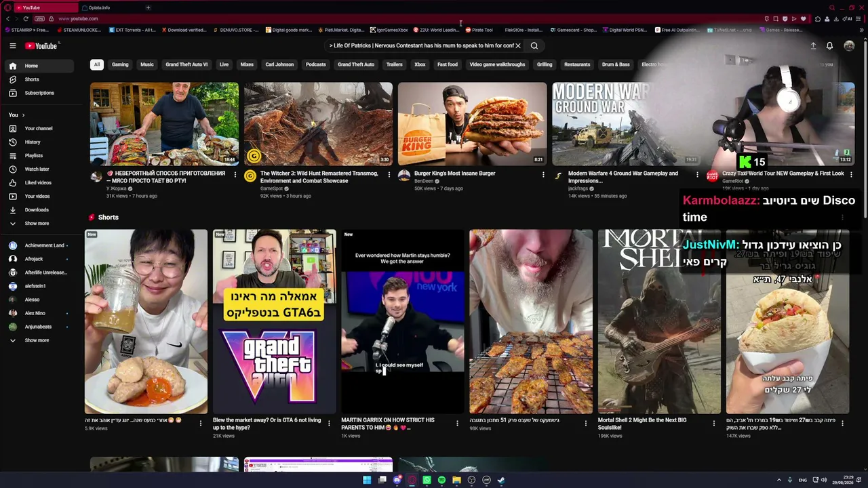868x488 pixels.
Task: Reload the page in browser
Action: pyautogui.click(x=26, y=18)
